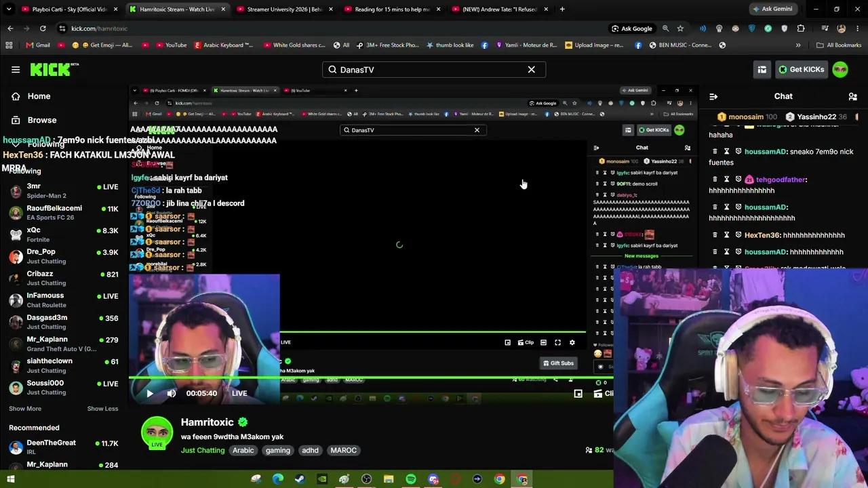Open Microsoft Edge from taskbar
868x488 pixels.
pyautogui.click(x=278, y=479)
